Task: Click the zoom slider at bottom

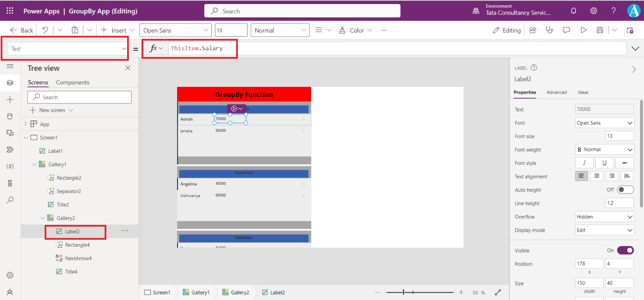Action: [419, 292]
